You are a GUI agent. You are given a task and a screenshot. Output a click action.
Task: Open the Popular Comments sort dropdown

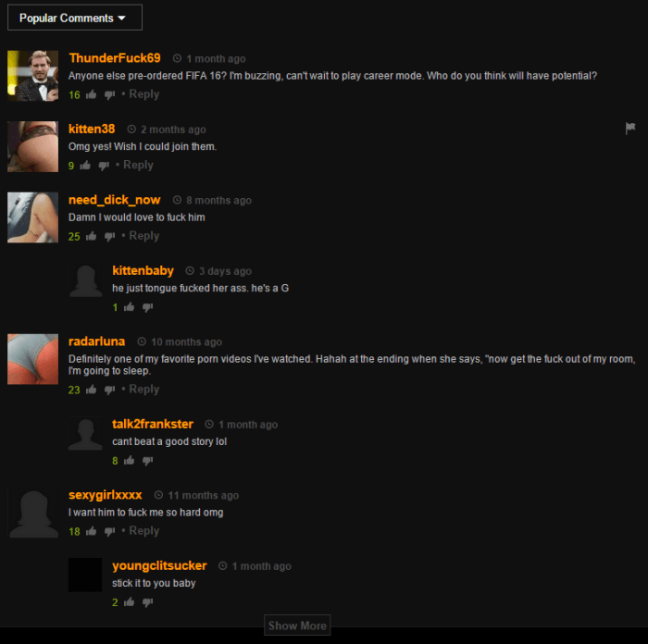(x=75, y=18)
